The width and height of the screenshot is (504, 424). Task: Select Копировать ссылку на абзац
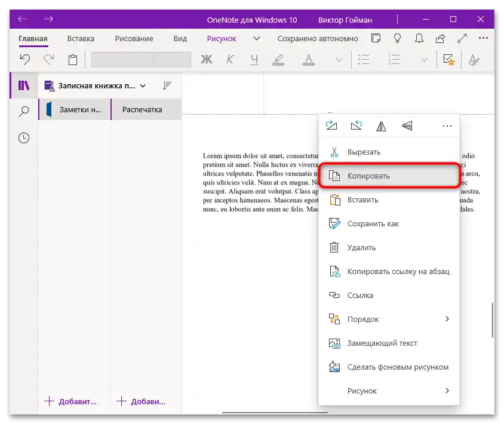click(x=389, y=271)
